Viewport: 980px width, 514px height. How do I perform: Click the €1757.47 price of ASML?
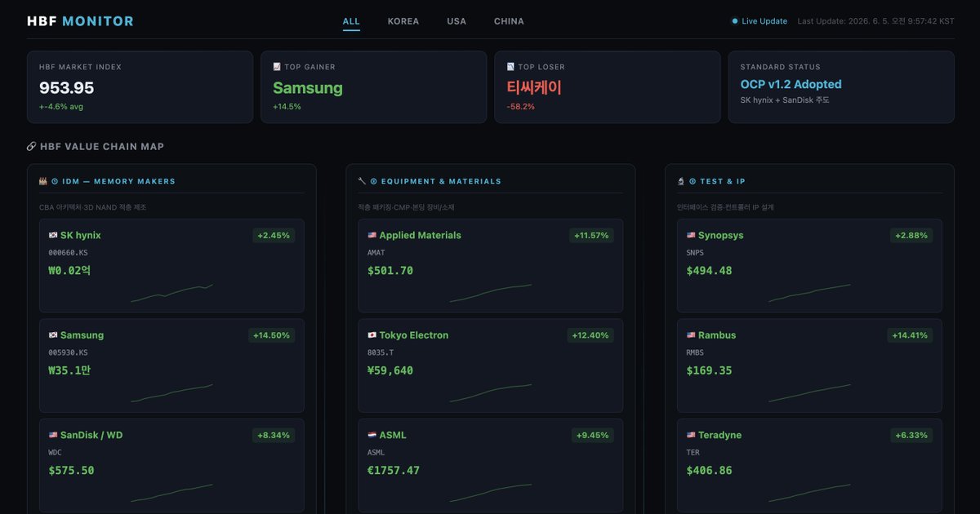394,471
